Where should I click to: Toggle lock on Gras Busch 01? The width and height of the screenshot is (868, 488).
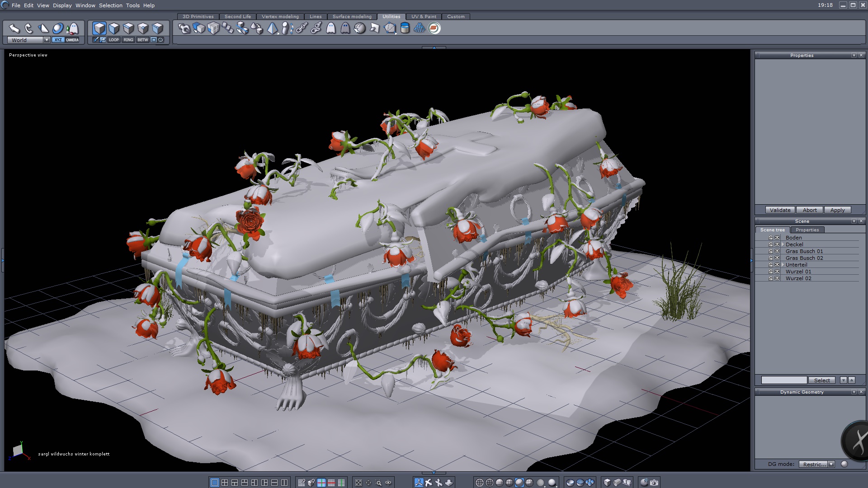pyautogui.click(x=771, y=251)
